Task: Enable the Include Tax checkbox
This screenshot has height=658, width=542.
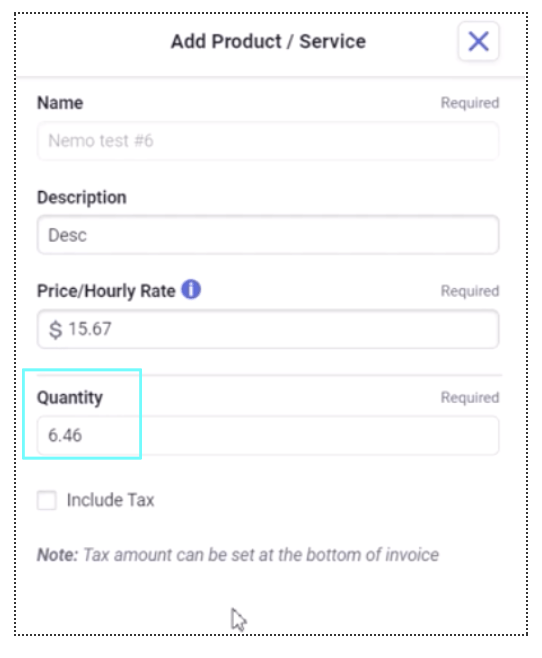Action: [47, 500]
